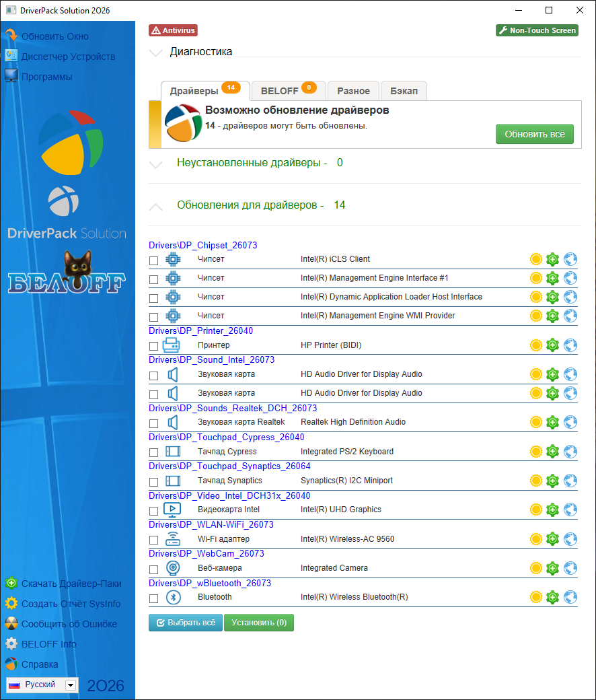Expand the Неустановленные драйверы section
This screenshot has height=700, width=596.
click(x=155, y=165)
